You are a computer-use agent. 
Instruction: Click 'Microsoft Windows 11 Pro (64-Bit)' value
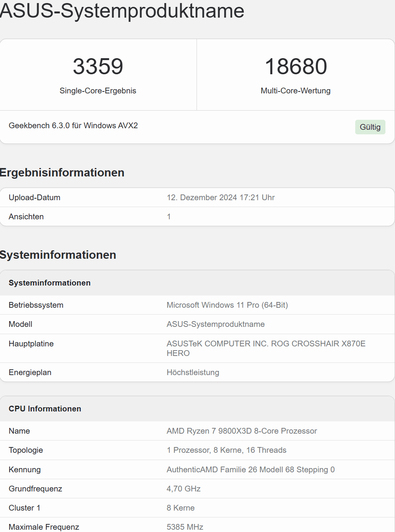coord(228,305)
